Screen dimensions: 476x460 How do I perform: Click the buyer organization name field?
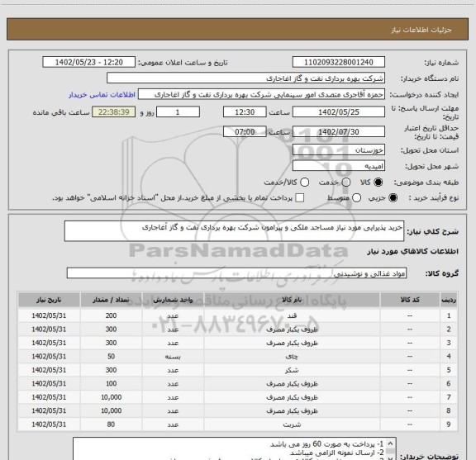(246, 78)
